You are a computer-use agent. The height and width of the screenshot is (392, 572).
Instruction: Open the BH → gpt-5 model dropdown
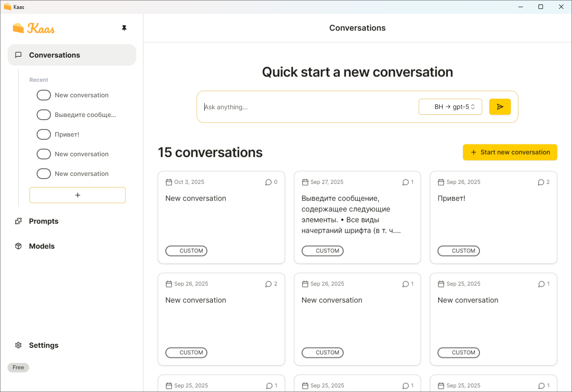(450, 107)
